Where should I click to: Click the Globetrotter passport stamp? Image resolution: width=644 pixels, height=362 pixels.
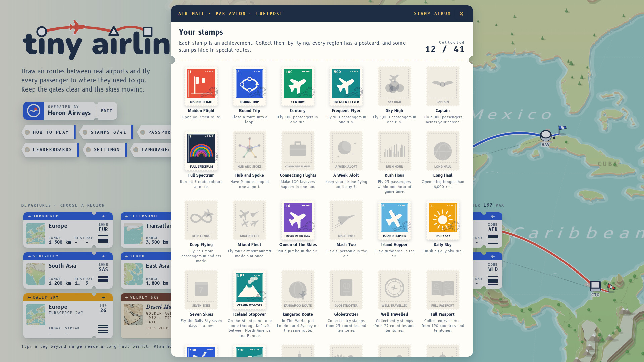click(x=346, y=290)
